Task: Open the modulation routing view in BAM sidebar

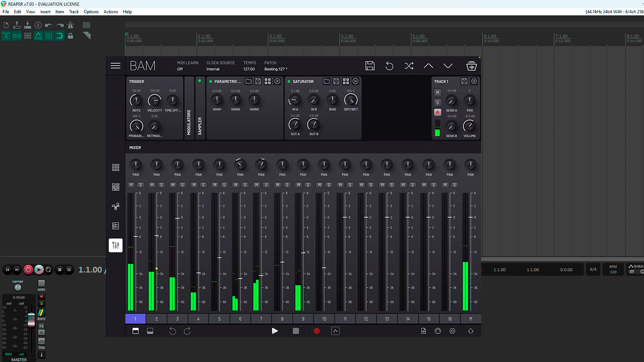Action: pyautogui.click(x=116, y=206)
